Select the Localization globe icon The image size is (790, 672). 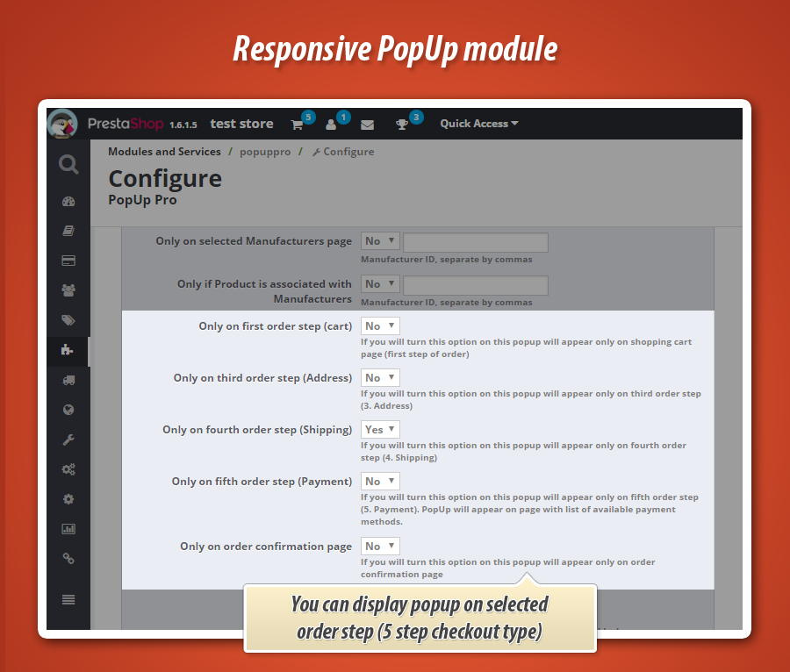(x=68, y=409)
